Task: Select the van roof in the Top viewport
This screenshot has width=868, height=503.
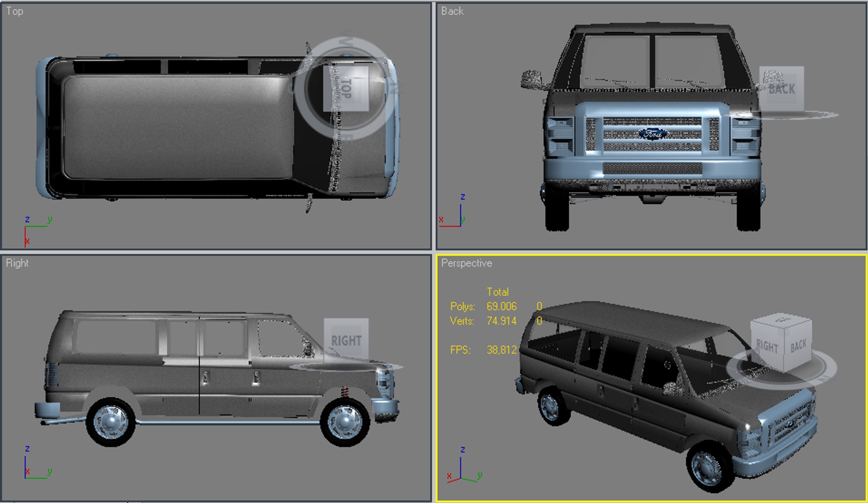Action: 177,127
